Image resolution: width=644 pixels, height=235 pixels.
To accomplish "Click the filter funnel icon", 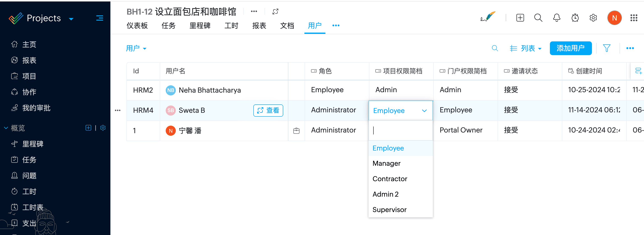I will click(606, 48).
